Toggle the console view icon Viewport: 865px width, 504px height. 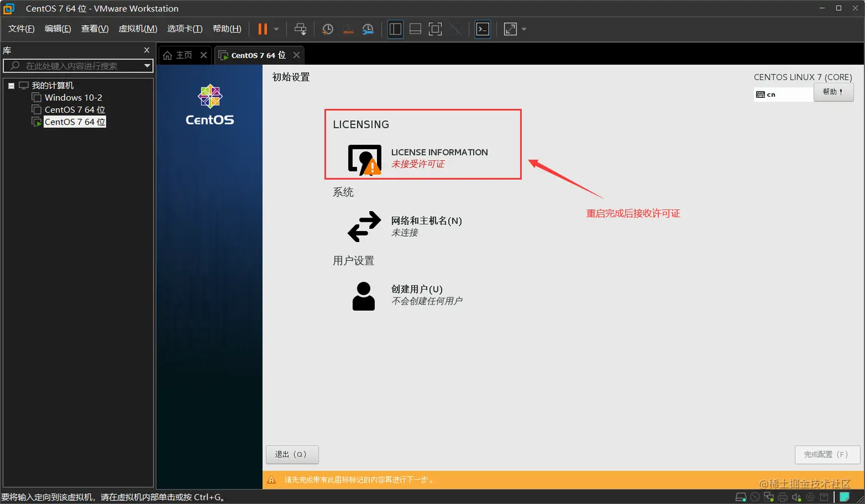(x=483, y=29)
